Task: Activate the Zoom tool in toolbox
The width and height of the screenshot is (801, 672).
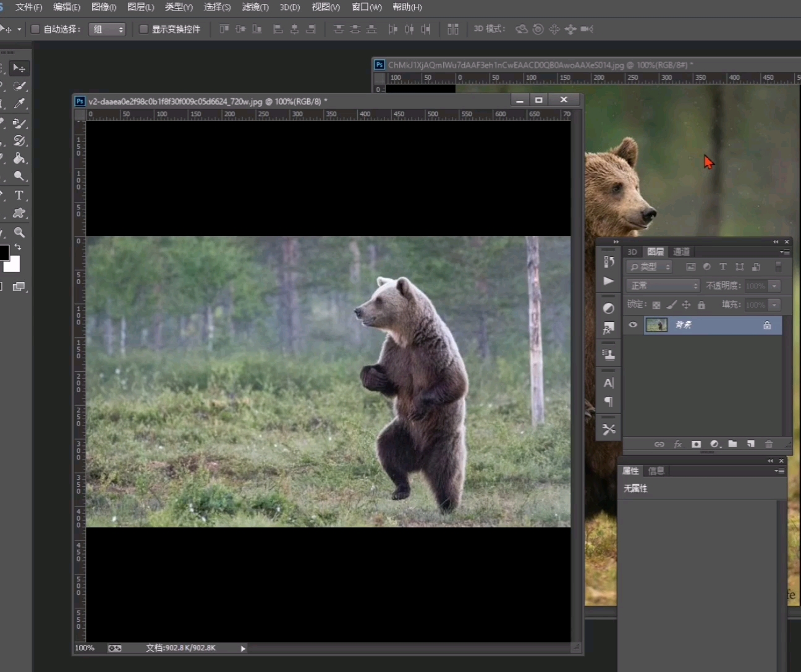Action: coord(19,233)
